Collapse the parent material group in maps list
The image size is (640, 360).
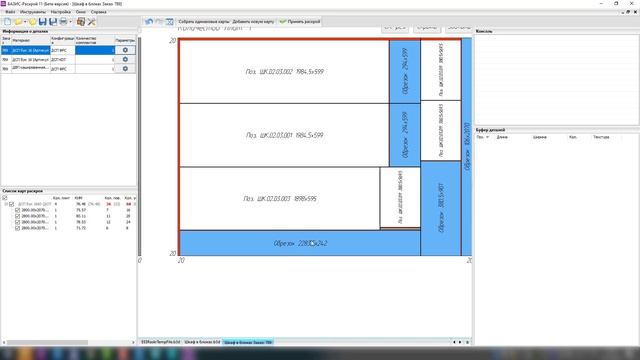(x=6, y=204)
